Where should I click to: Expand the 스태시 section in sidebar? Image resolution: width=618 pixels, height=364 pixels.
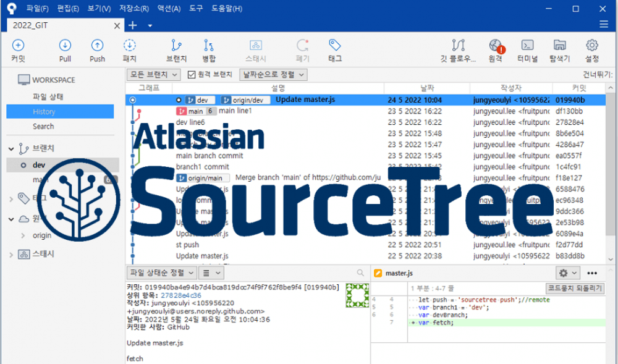click(x=11, y=255)
